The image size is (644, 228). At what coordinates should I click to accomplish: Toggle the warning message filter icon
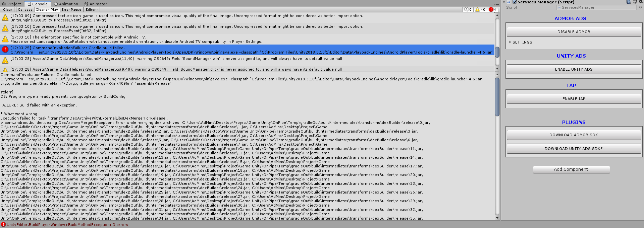point(480,9)
